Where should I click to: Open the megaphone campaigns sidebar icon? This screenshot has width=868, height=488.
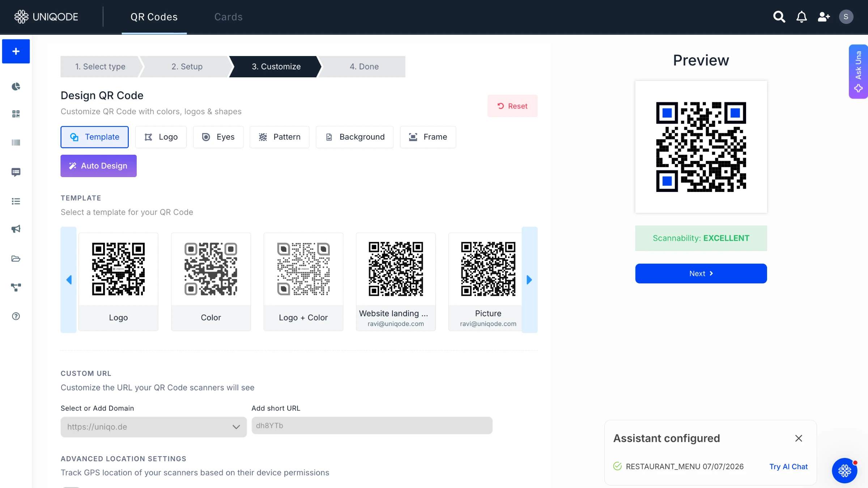pyautogui.click(x=16, y=229)
